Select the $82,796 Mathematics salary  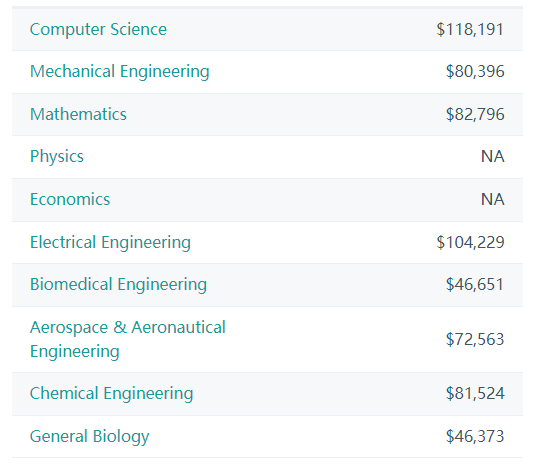(475, 114)
